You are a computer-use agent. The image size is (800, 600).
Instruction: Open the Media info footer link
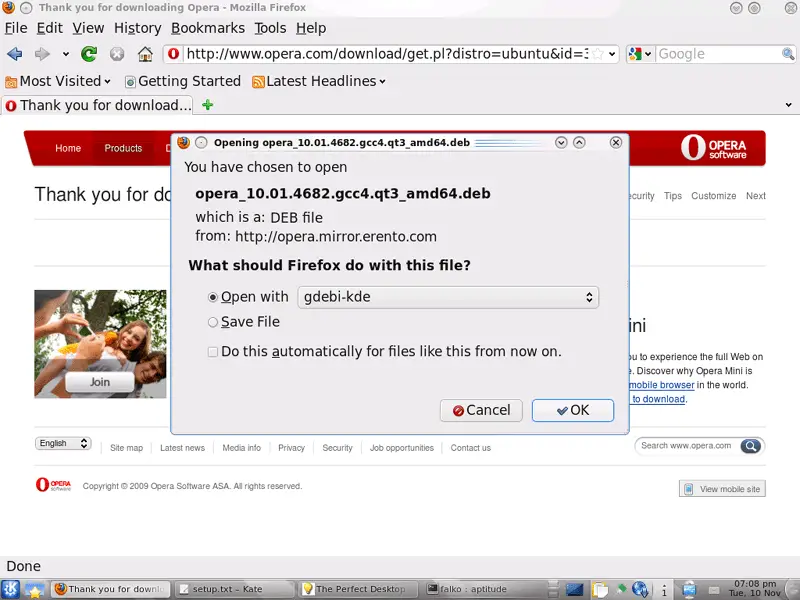coord(241,448)
